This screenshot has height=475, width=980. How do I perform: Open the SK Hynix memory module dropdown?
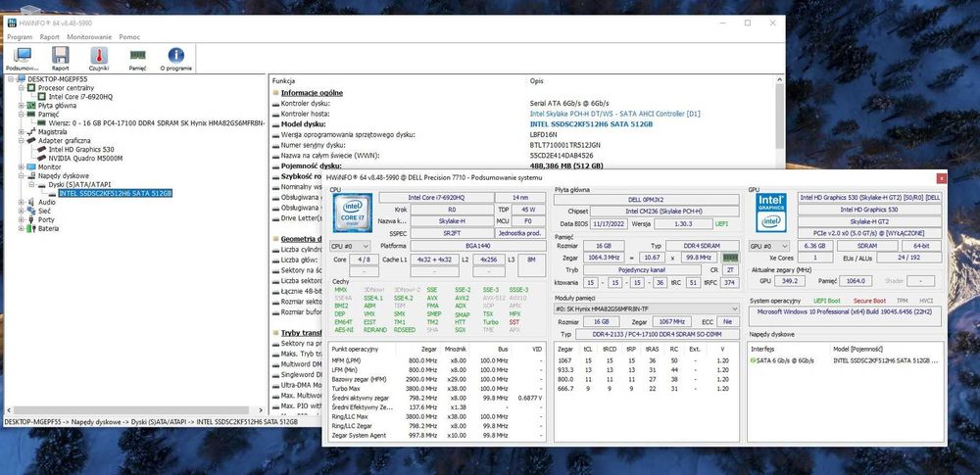pyautogui.click(x=647, y=309)
